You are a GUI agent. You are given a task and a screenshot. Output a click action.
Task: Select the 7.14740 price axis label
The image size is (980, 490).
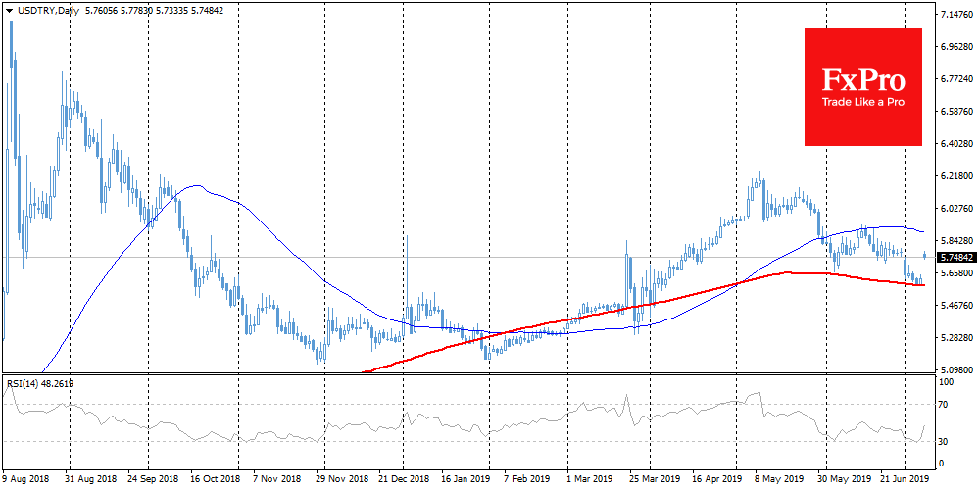[x=955, y=15]
